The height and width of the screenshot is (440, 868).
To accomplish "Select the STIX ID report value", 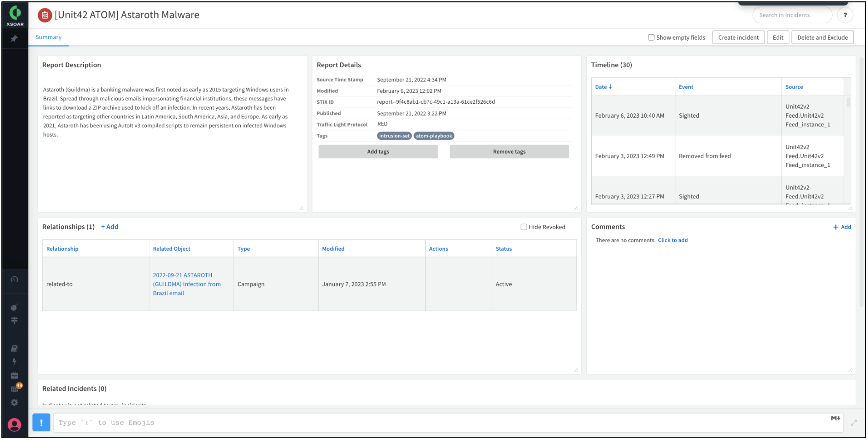I will pyautogui.click(x=436, y=102).
